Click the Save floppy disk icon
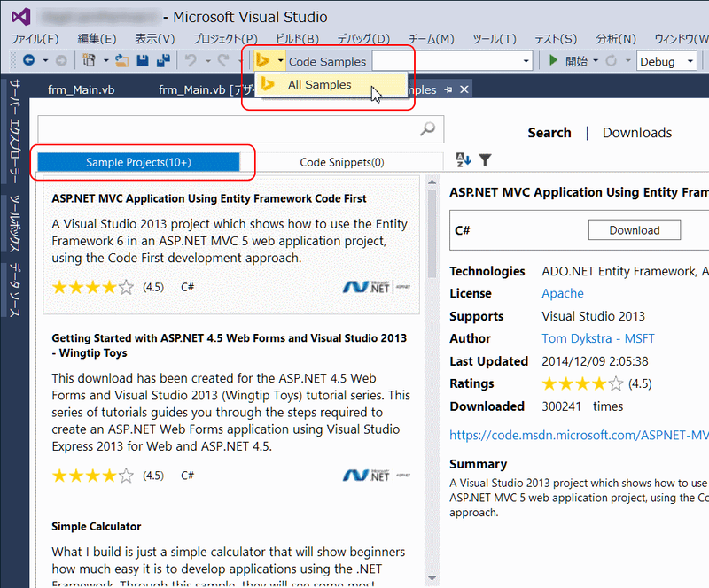The height and width of the screenshot is (588, 709). (143, 60)
